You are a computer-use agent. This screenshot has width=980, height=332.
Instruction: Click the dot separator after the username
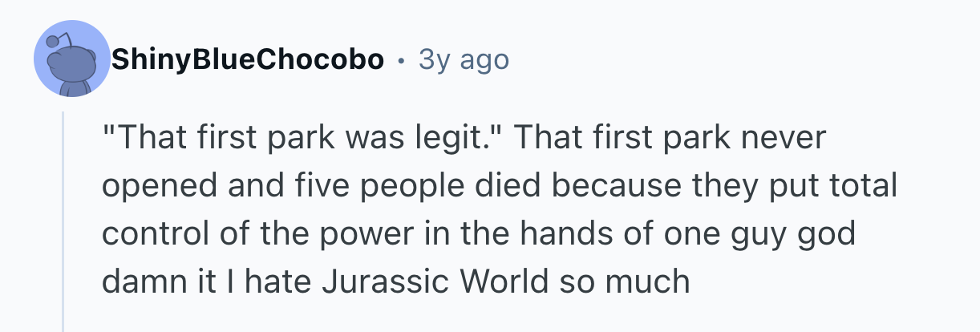tap(400, 60)
